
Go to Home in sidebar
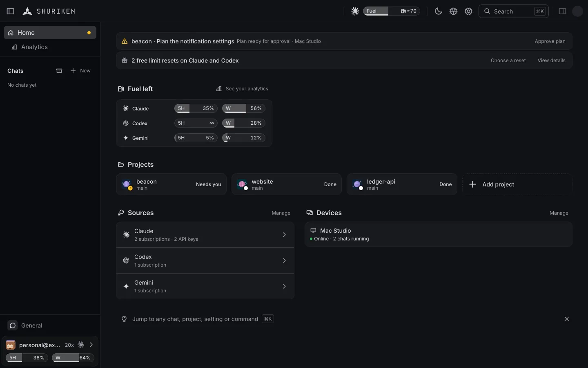50,33
